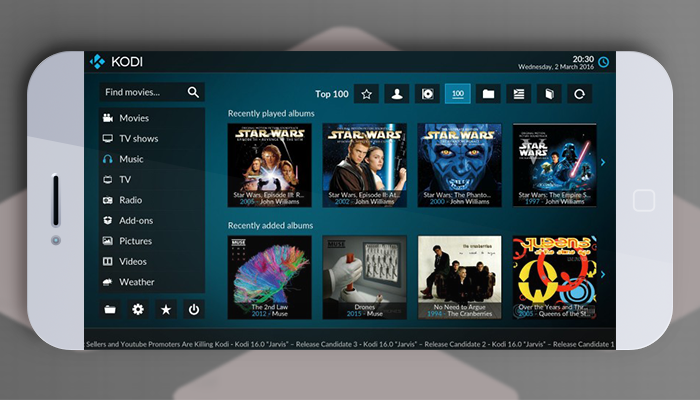Open the star favourites music filter
700x400 pixels.
[x=367, y=94]
